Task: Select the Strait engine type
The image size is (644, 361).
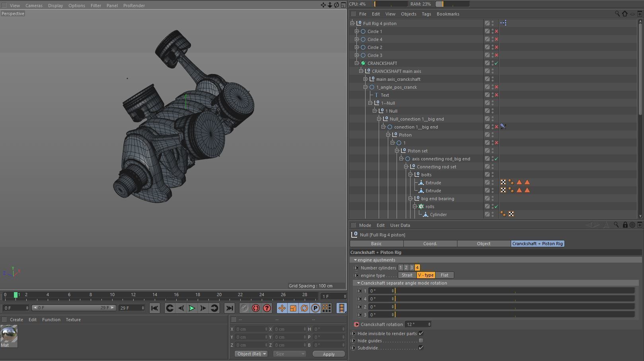Action: coord(407,275)
